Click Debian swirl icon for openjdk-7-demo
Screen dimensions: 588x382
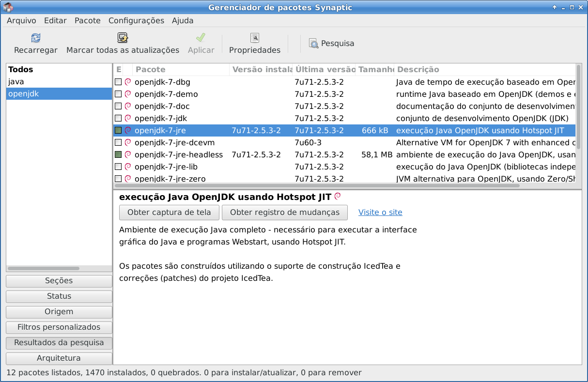128,94
